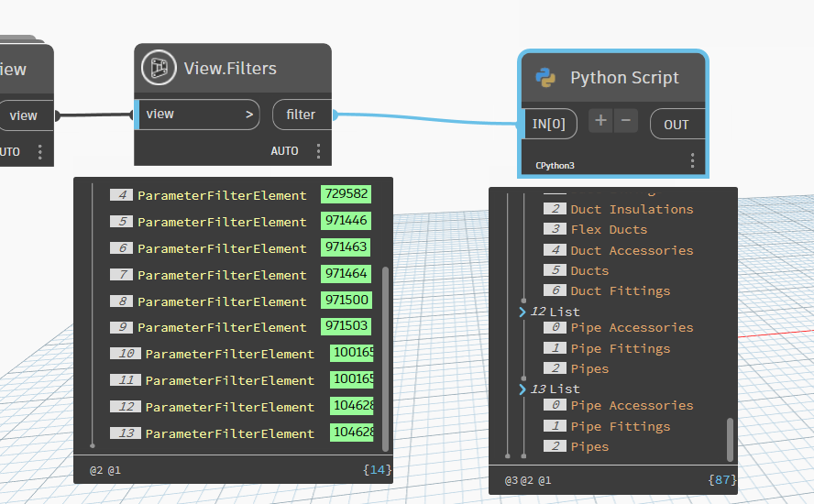Click the Duct Fittings item at index 6
Image resolution: width=814 pixels, height=504 pixels.
pos(621,290)
